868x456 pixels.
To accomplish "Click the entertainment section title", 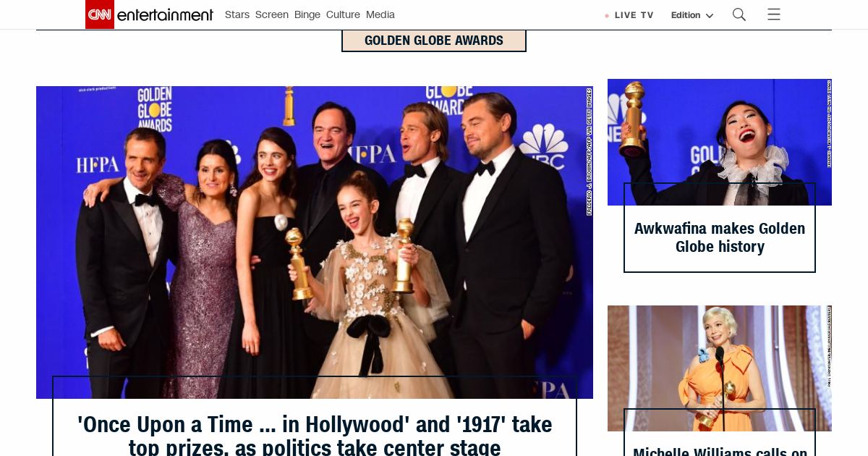I will pyautogui.click(x=165, y=15).
